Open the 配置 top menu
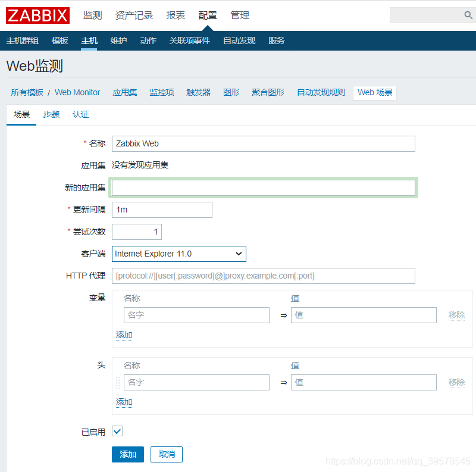The image size is (476, 472). pos(208,15)
